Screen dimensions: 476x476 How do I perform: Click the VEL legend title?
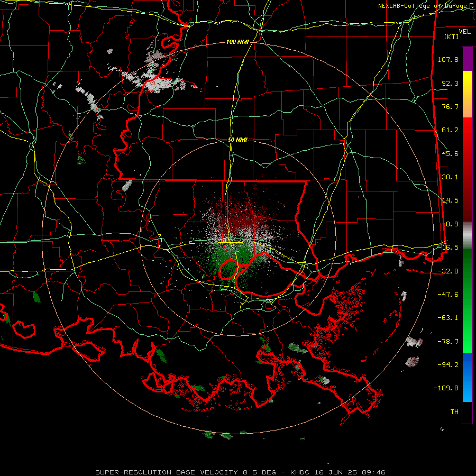pos(464,32)
